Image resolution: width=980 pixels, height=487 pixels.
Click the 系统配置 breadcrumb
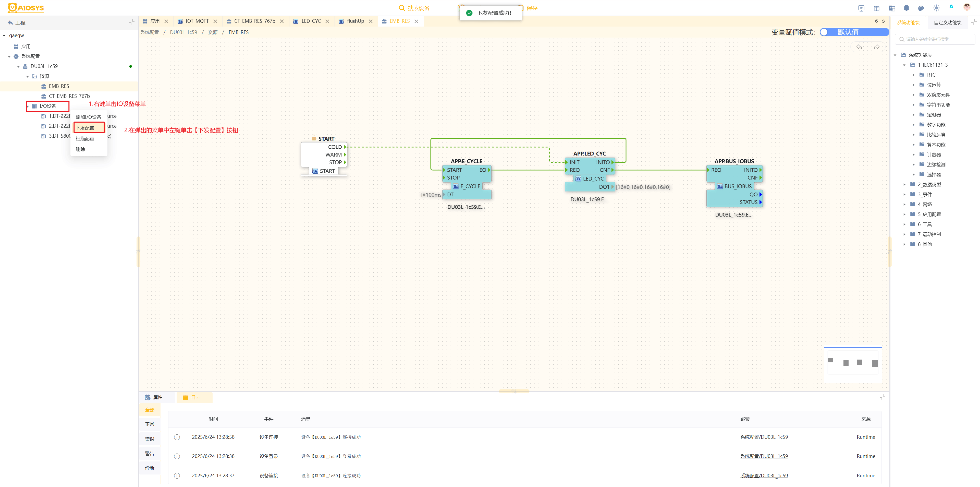tap(150, 32)
